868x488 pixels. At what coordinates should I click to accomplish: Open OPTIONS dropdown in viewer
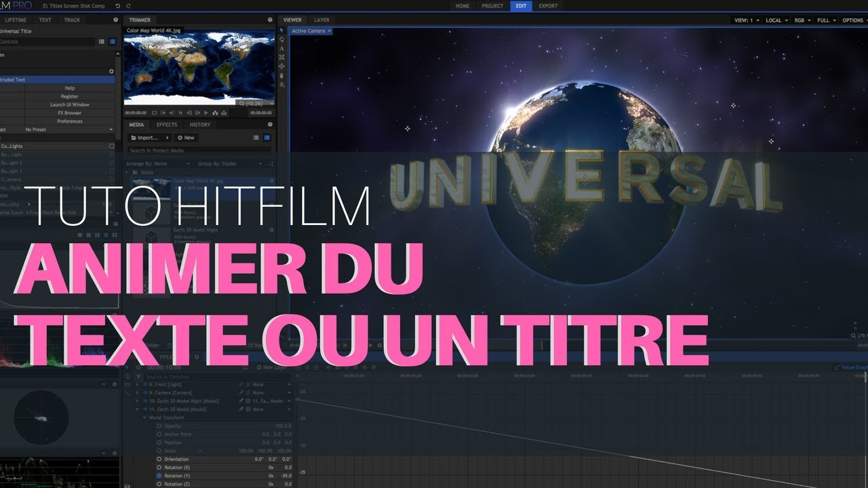click(854, 20)
